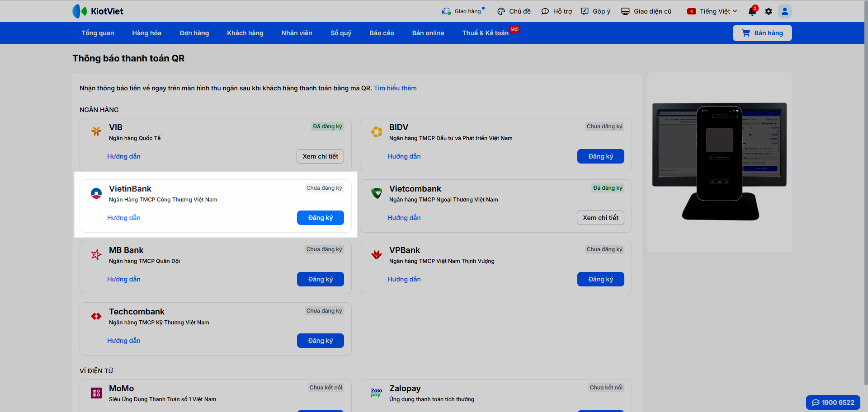The image size is (868, 412).
Task: Click the Thông báo thanh toán QR heading
Action: click(128, 58)
